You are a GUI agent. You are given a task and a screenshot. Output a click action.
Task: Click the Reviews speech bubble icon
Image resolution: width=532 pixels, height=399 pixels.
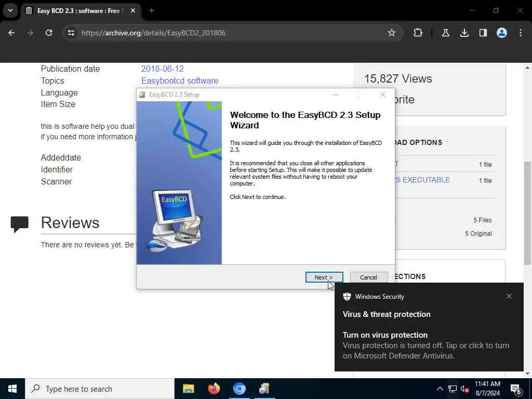click(x=19, y=224)
